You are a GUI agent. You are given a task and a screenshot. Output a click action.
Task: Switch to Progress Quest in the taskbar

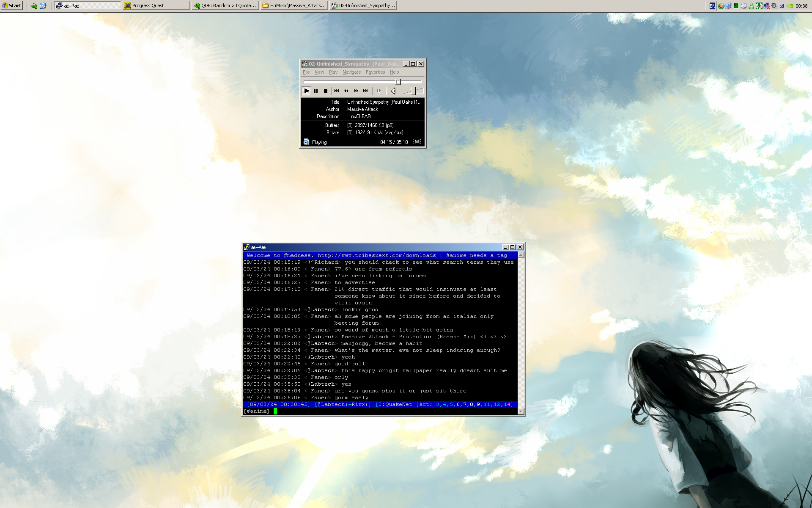coord(156,6)
